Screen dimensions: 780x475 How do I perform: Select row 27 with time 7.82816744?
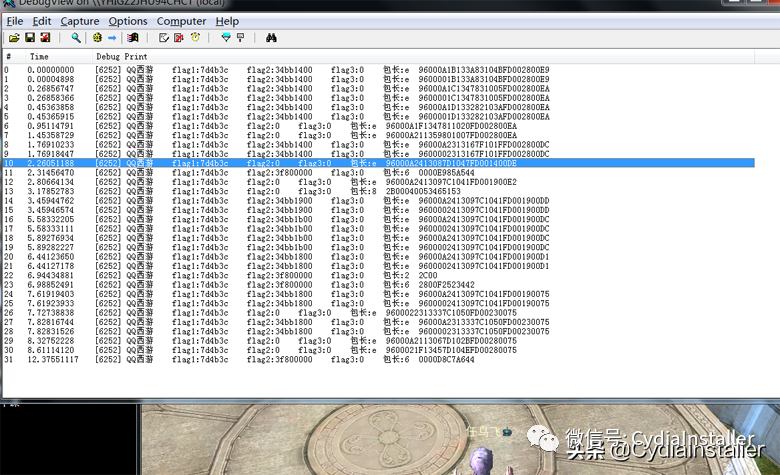(x=379, y=322)
